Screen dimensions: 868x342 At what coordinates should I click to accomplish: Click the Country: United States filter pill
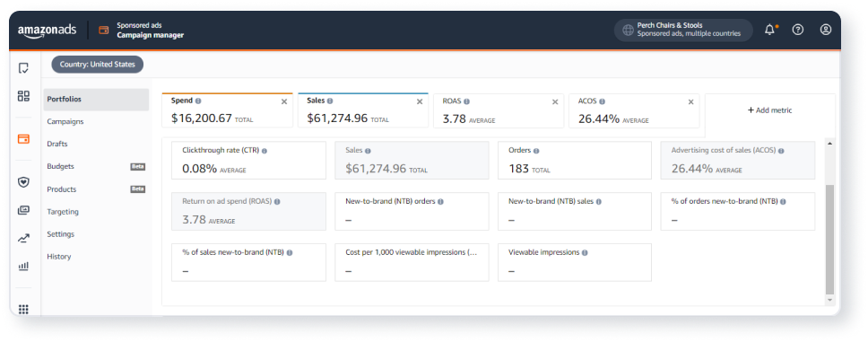pos(98,65)
